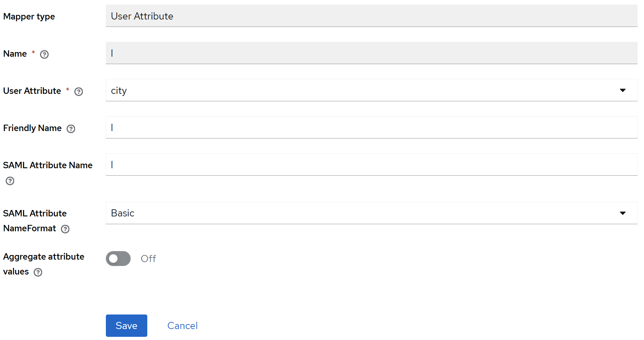
Task: Click SAML Attribute NameFormat help icon
Action: 65,229
